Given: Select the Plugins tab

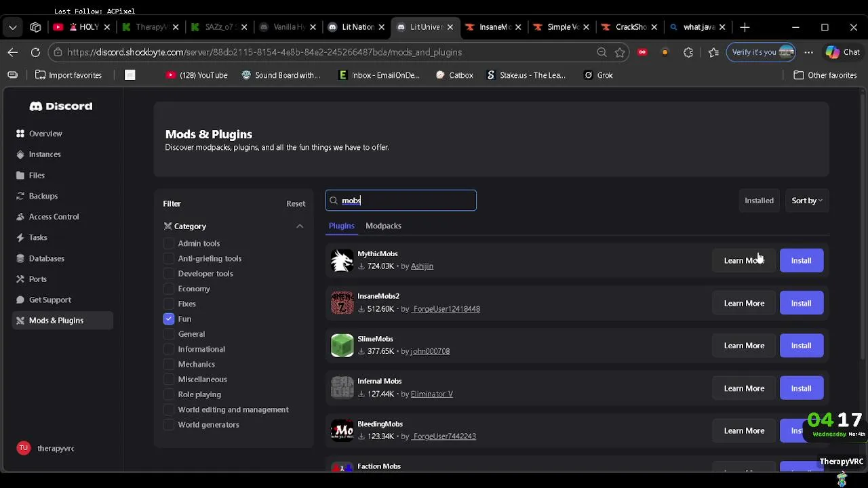Looking at the screenshot, I should point(341,226).
